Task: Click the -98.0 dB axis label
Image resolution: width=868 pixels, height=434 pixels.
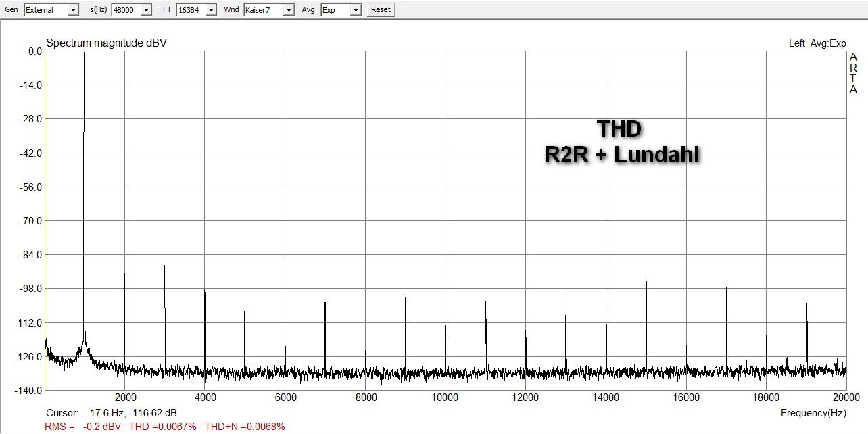Action: (x=30, y=288)
